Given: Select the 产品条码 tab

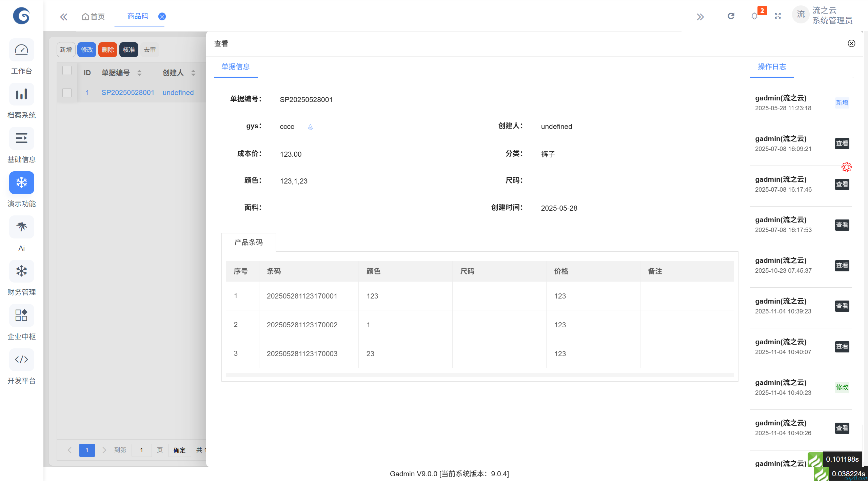Looking at the screenshot, I should (x=249, y=242).
